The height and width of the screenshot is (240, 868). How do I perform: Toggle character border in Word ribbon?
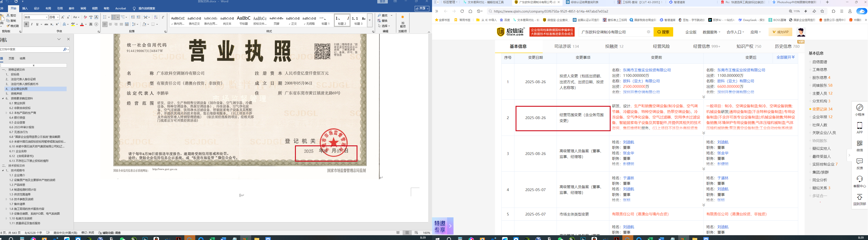96,17
